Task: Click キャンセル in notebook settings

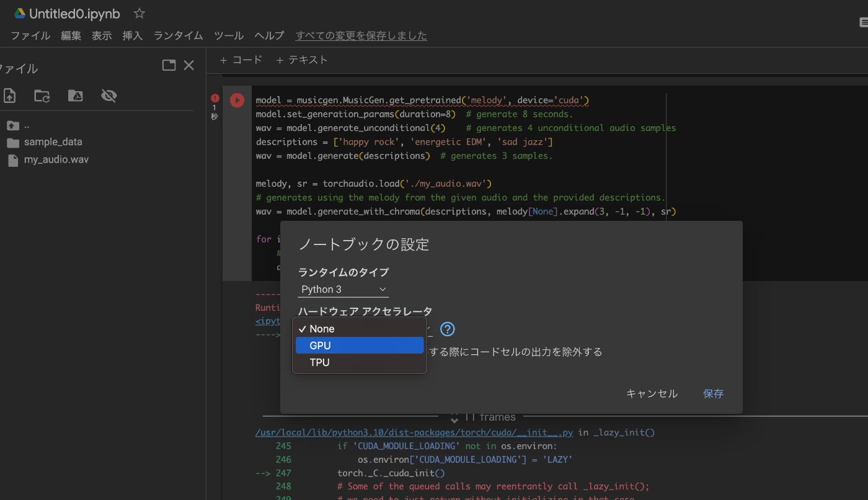Action: 652,394
